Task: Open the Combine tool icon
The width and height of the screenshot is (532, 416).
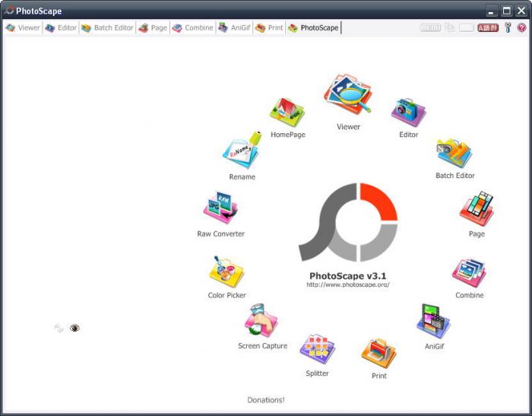Action: [x=469, y=273]
